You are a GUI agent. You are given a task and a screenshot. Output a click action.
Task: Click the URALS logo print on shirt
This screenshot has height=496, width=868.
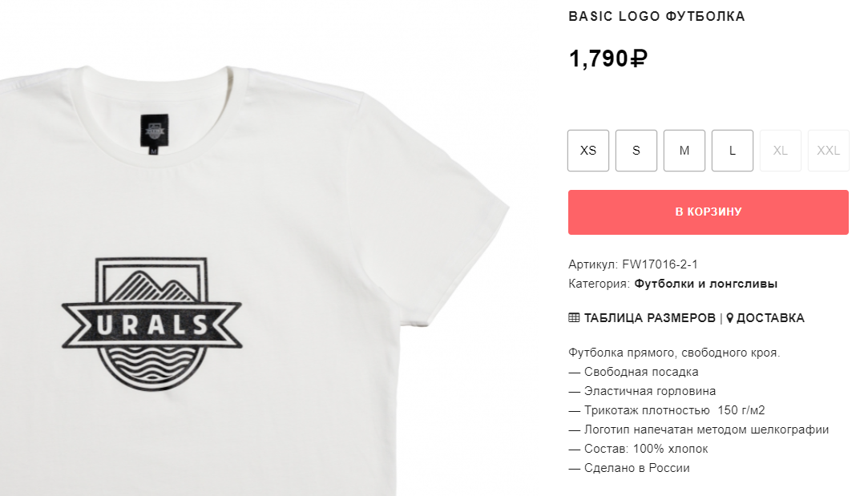point(151,323)
